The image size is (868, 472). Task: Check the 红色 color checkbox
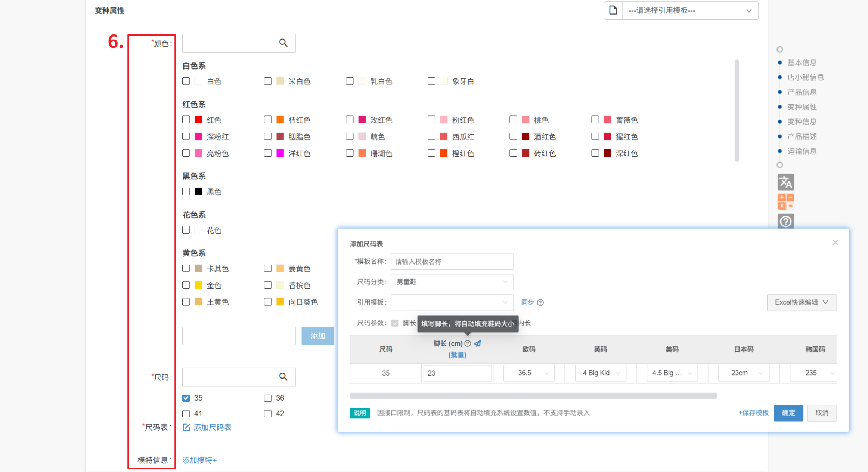(186, 120)
